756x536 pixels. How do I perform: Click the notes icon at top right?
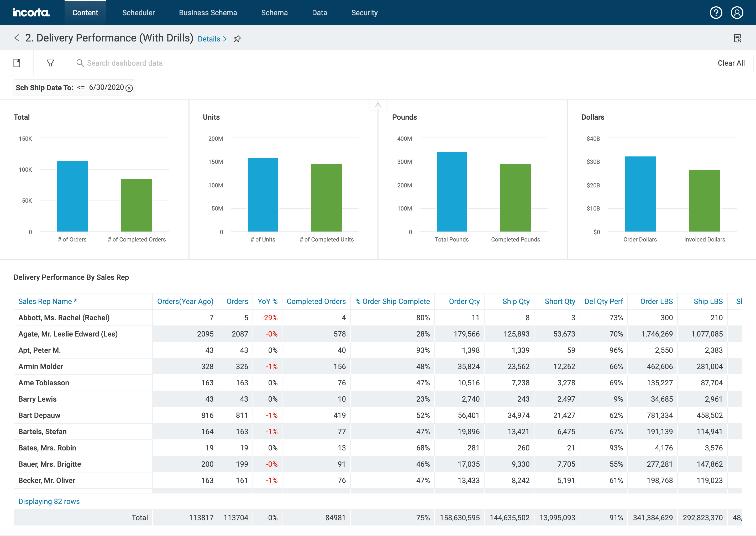(737, 39)
